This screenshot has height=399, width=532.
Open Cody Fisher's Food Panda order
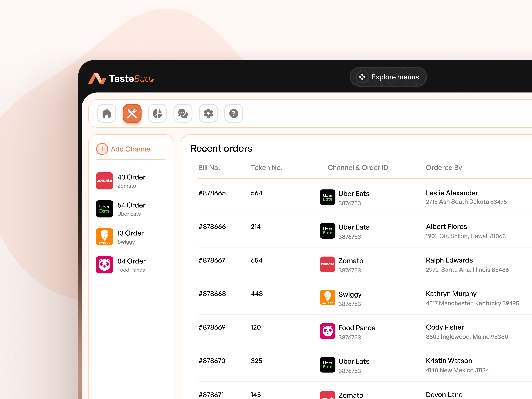tap(445, 327)
